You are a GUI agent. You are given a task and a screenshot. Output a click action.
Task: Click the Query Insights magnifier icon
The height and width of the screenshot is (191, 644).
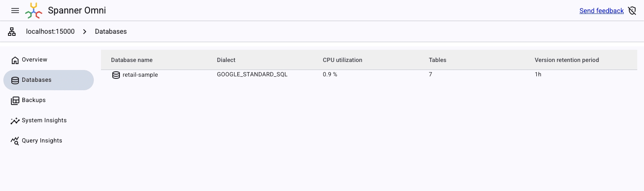(15, 141)
